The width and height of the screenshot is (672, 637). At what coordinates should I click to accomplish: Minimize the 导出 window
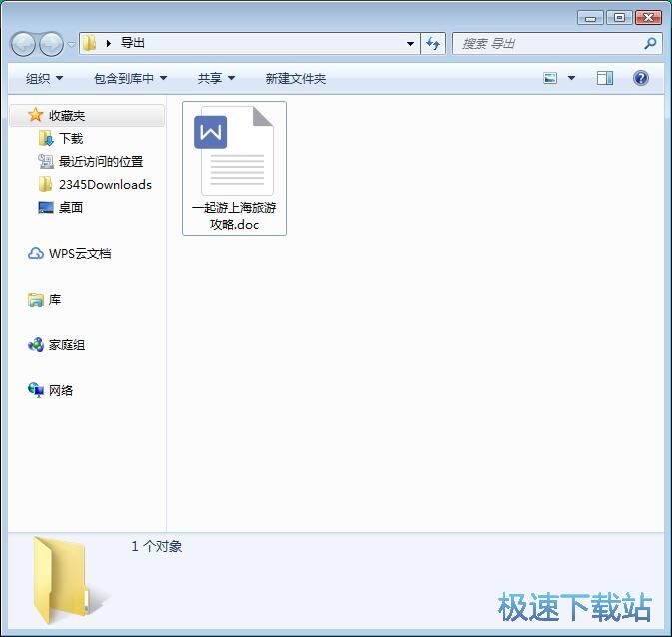590,18
